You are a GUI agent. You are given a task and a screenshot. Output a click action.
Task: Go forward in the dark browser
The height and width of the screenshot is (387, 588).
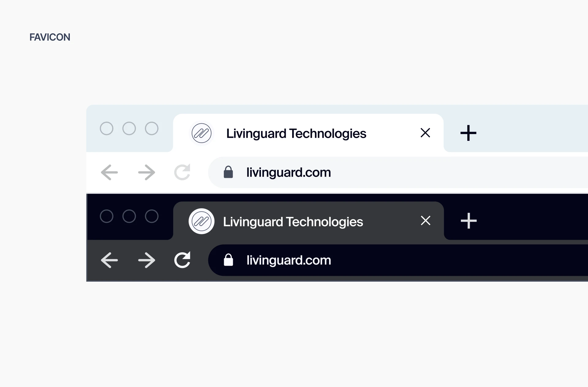tap(147, 260)
